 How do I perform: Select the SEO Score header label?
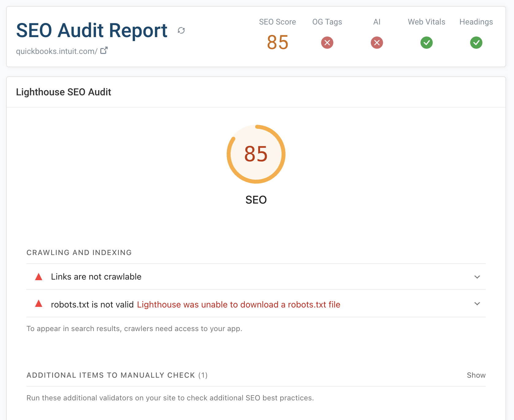pos(278,22)
